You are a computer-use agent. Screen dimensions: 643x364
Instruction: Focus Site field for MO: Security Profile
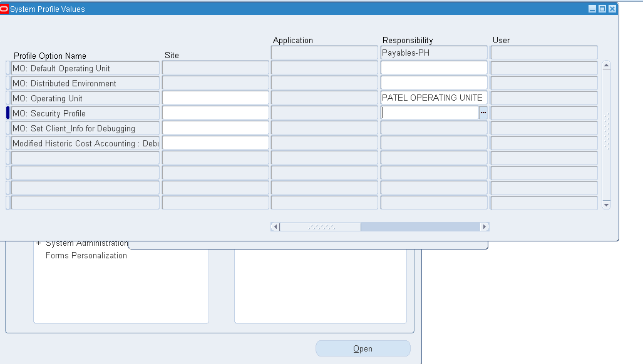click(215, 113)
